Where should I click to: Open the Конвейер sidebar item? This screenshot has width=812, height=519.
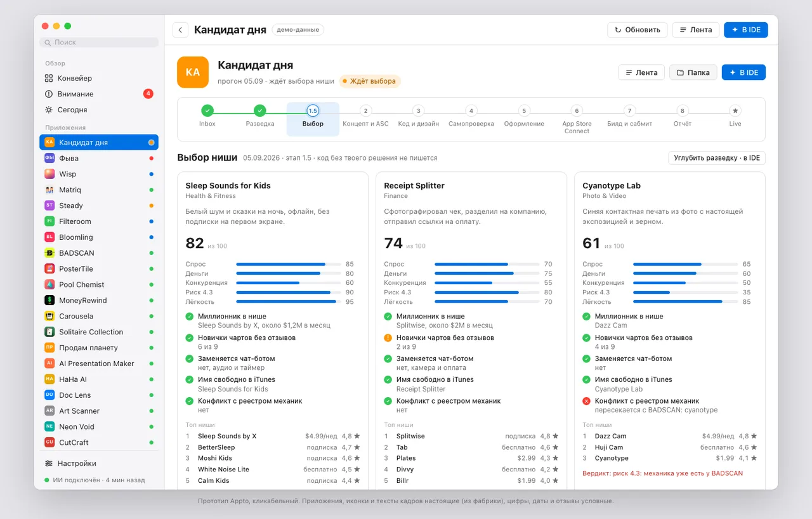pyautogui.click(x=99, y=78)
